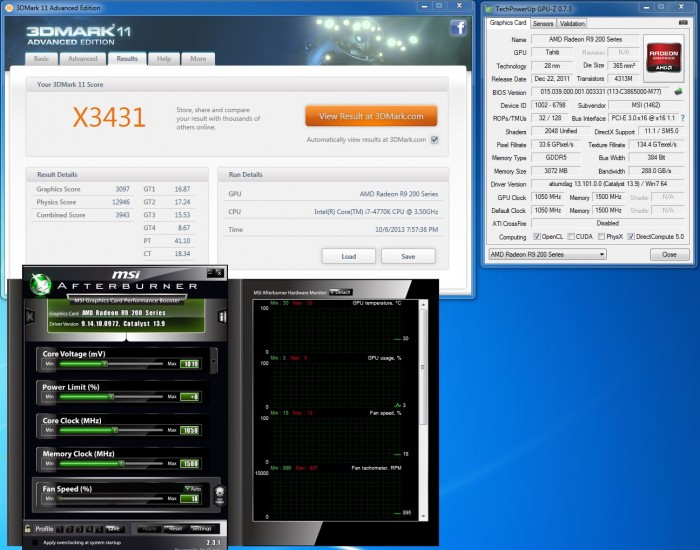700x550 pixels.
Task: Open the Advanced tab in 3DMark 11
Action: pyautogui.click(x=83, y=59)
